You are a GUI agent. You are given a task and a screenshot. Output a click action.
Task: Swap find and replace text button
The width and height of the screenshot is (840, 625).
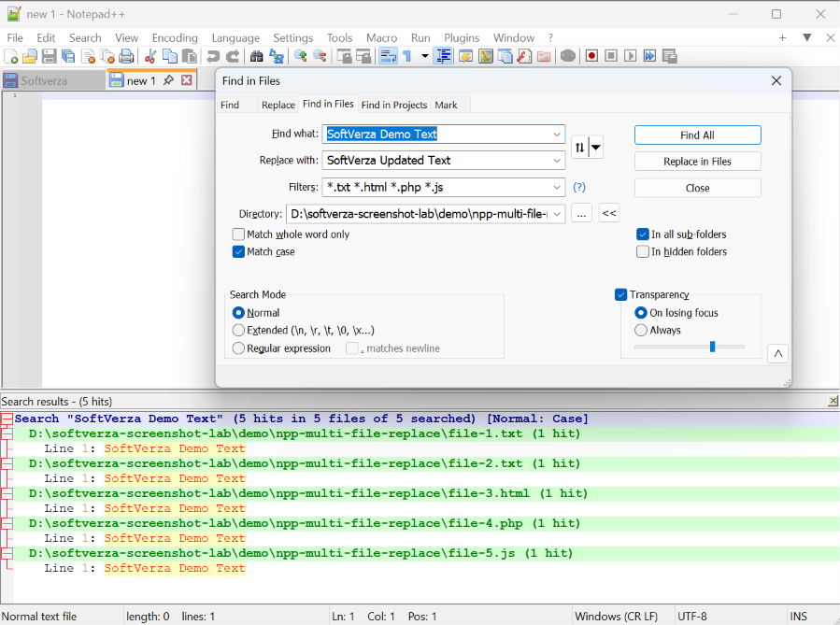click(x=579, y=147)
